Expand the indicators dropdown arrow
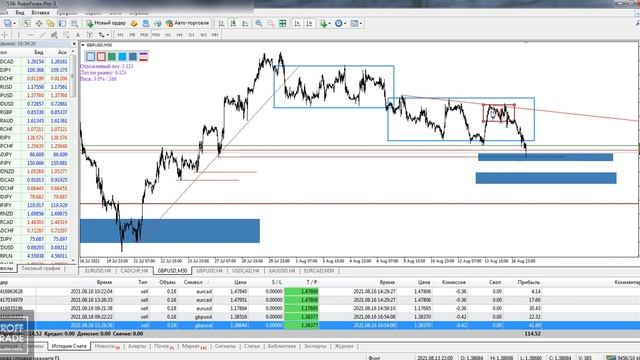This screenshot has width=640, height=360. (x=329, y=23)
